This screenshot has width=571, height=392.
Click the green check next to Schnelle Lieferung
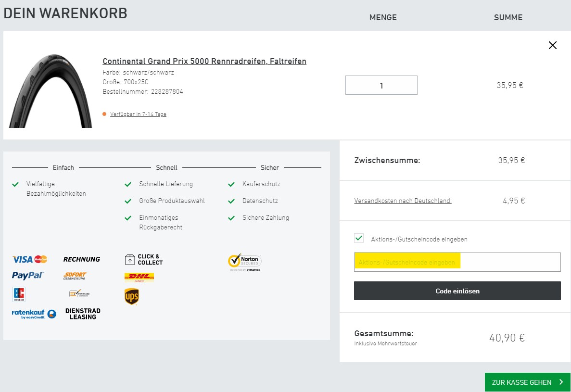tap(128, 184)
